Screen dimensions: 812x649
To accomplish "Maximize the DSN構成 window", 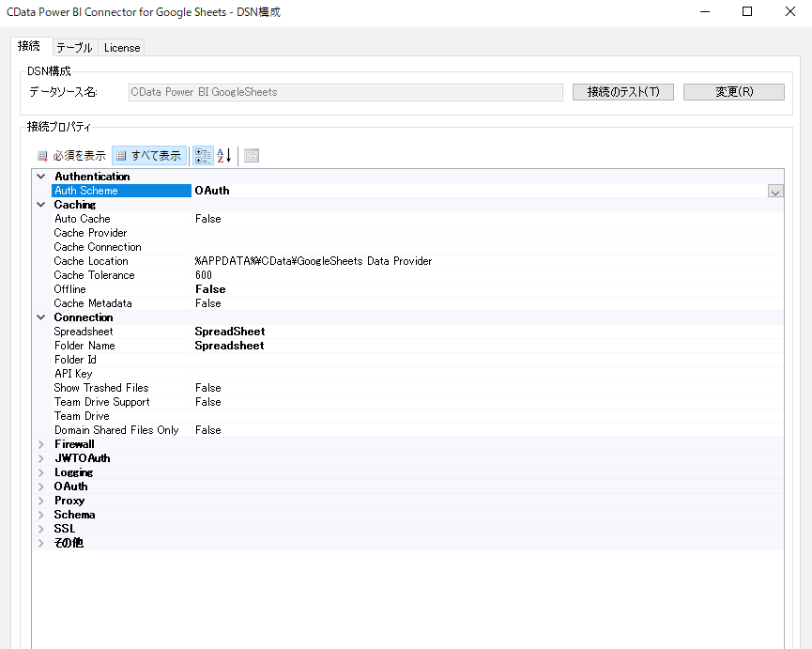I will tap(746, 11).
